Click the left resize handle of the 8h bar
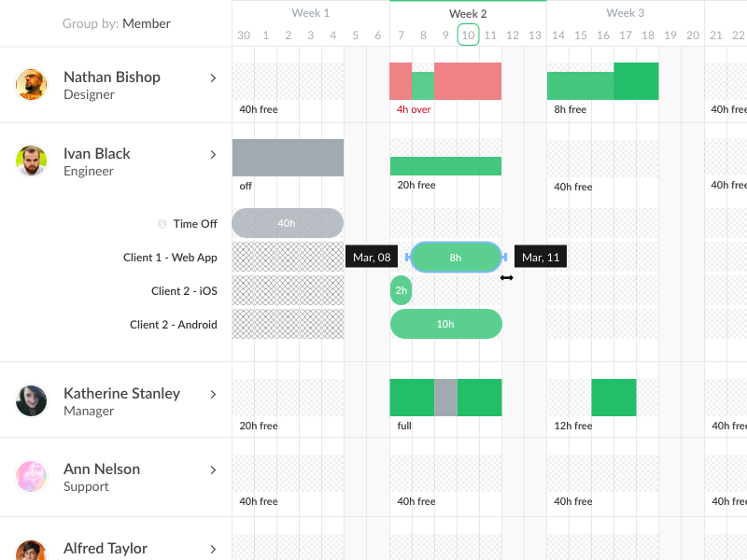This screenshot has height=560, width=747. (x=407, y=257)
